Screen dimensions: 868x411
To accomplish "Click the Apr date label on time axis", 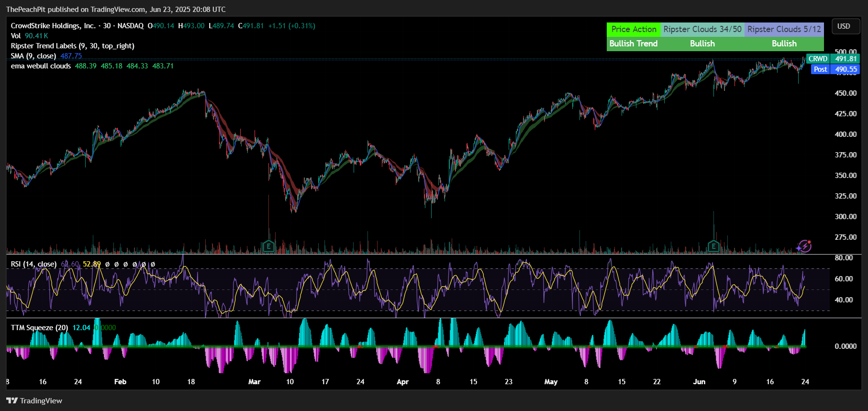I will (403, 382).
